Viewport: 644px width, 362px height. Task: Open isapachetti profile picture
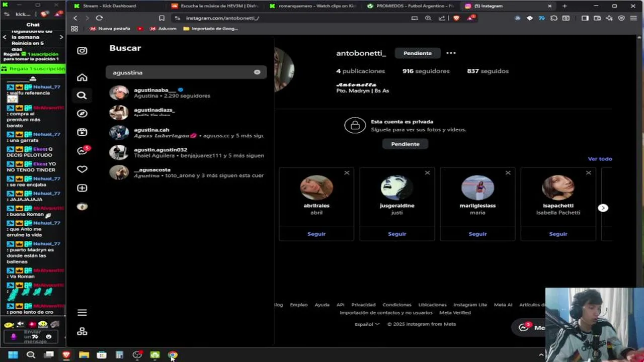(x=558, y=188)
